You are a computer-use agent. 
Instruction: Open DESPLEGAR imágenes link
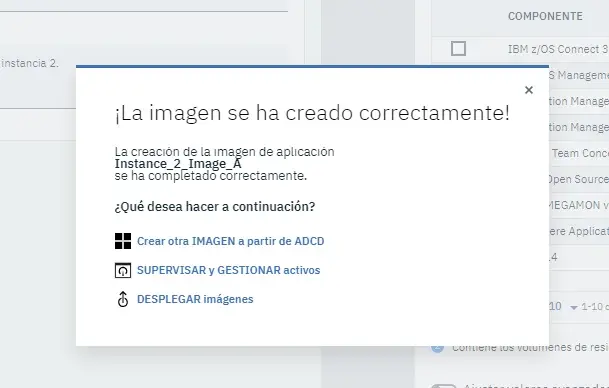pos(195,299)
